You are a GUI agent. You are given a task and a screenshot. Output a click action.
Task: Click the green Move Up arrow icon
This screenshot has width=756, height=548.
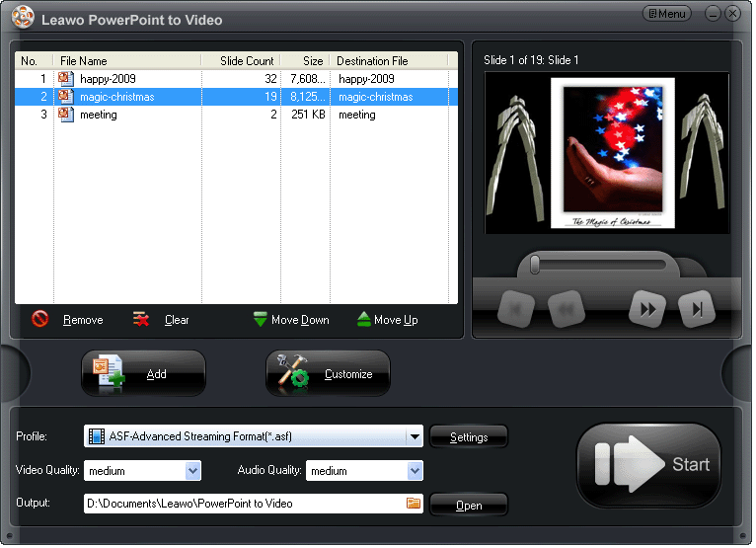(364, 319)
